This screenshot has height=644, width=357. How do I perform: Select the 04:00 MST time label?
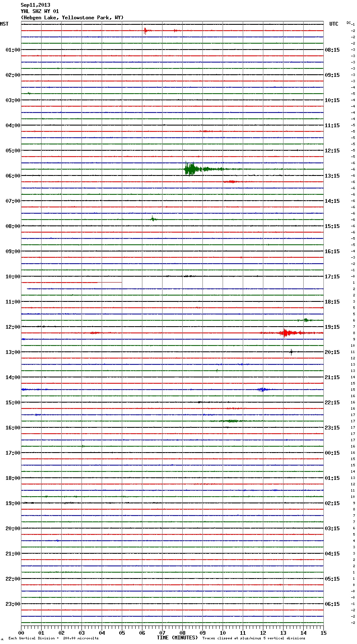click(x=13, y=126)
